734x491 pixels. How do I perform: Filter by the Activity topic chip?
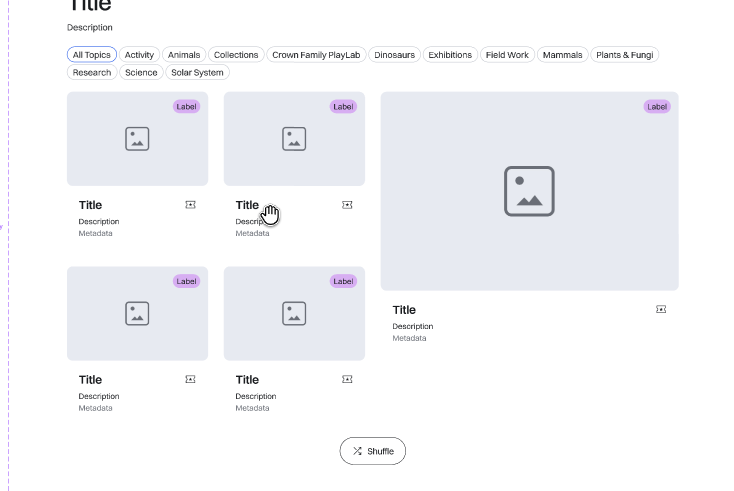tap(139, 55)
